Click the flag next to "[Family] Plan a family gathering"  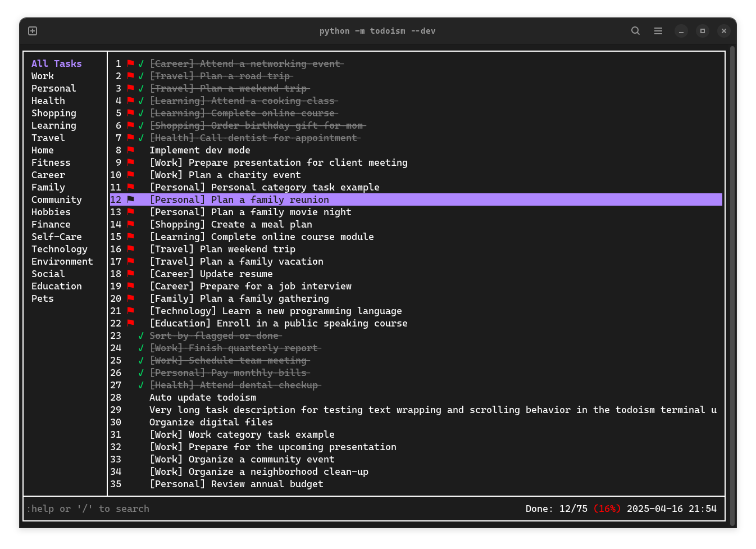[131, 298]
